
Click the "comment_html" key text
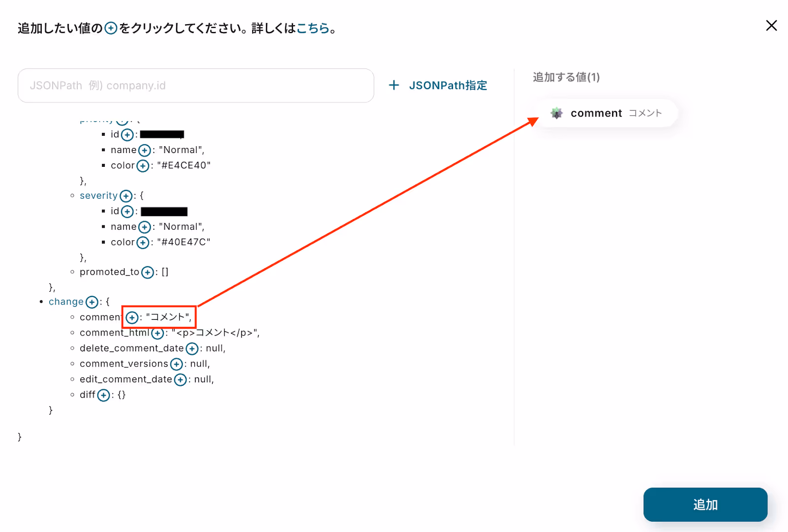coord(115,333)
